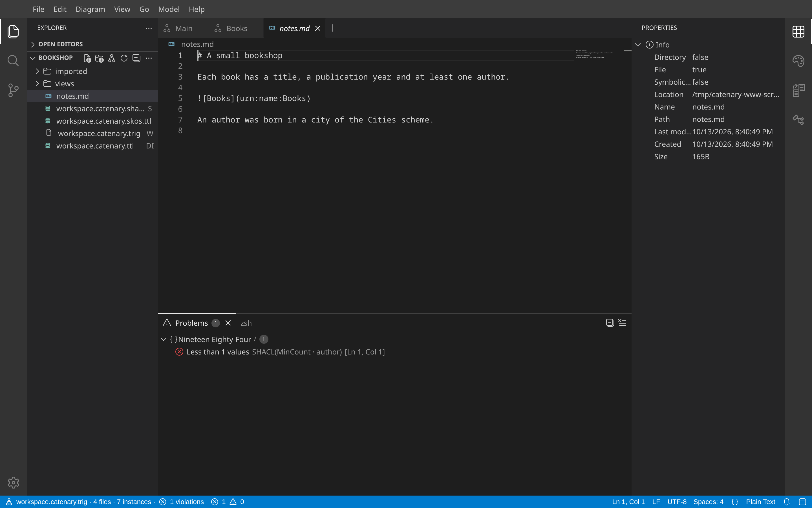Image resolution: width=812 pixels, height=508 pixels.
Task: Open the Search view in activity bar
Action: [13, 60]
